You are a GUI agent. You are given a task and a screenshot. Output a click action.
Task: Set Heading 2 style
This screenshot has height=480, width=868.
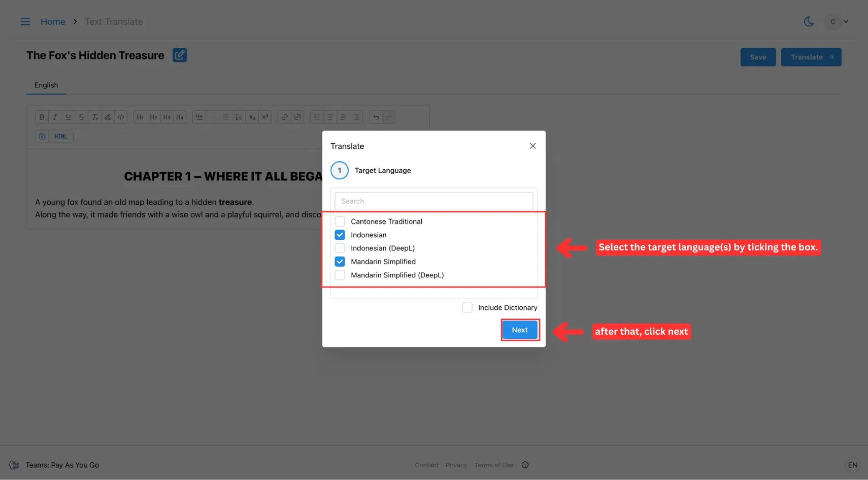tap(153, 117)
